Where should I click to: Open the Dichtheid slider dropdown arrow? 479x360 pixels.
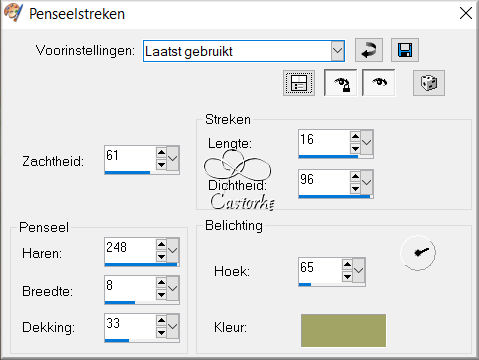pyautogui.click(x=366, y=182)
